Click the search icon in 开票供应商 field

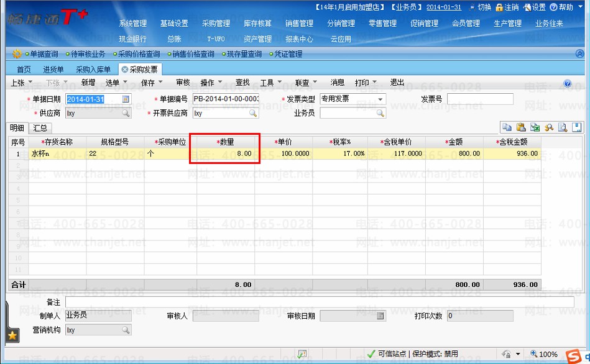click(x=253, y=113)
